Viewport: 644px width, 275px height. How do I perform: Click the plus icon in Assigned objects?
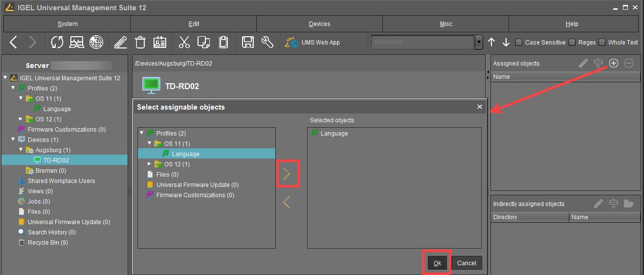(614, 63)
